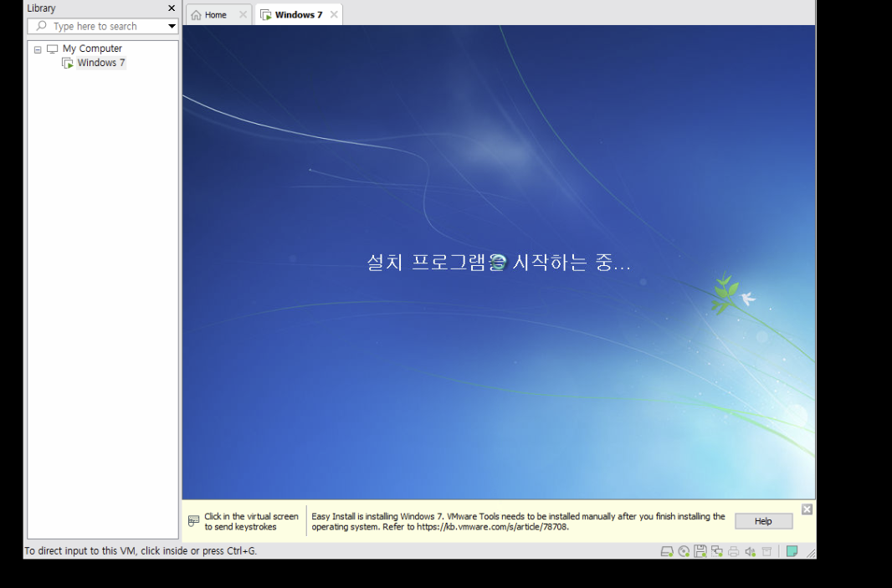Viewport: 892px width, 588px height.
Task: Click the Help button
Action: tap(763, 521)
